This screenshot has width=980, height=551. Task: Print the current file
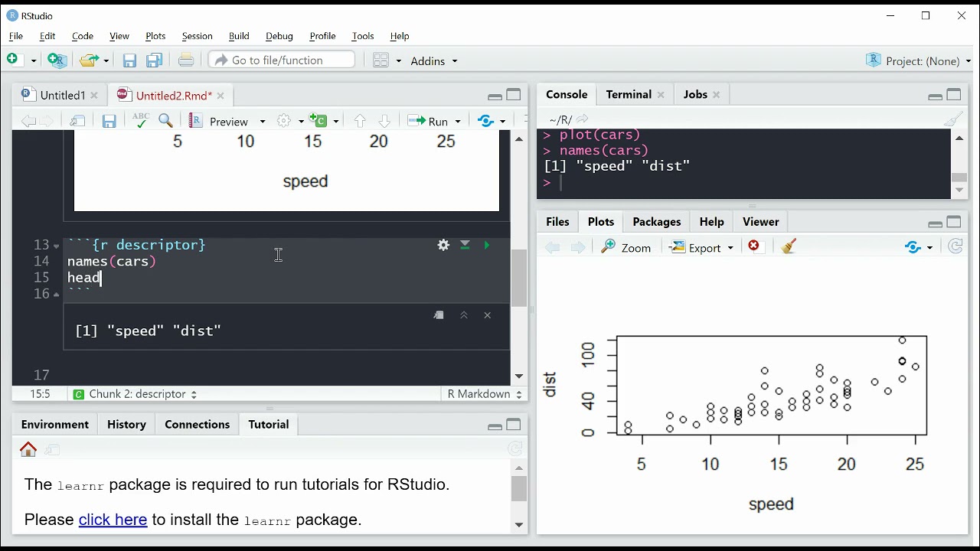coord(186,60)
